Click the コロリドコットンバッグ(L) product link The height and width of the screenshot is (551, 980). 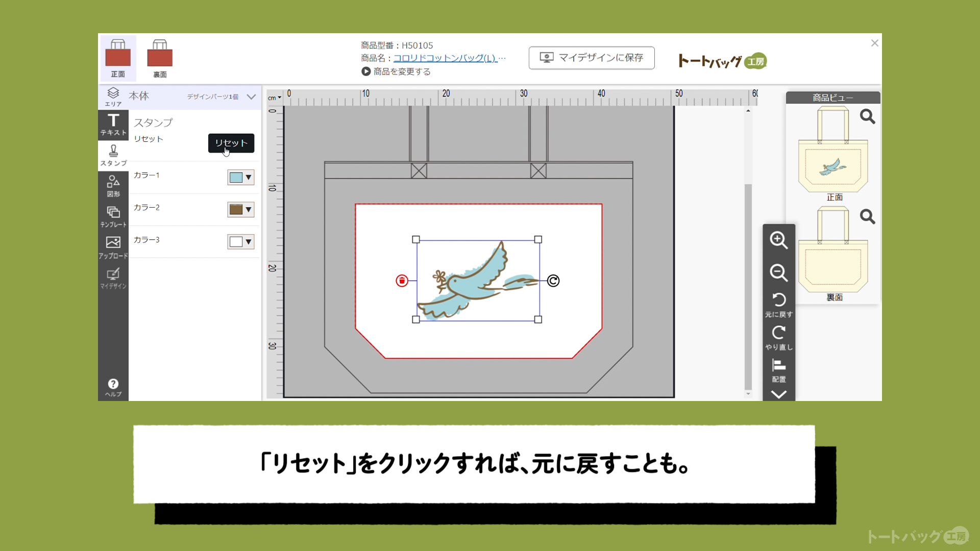[446, 58]
